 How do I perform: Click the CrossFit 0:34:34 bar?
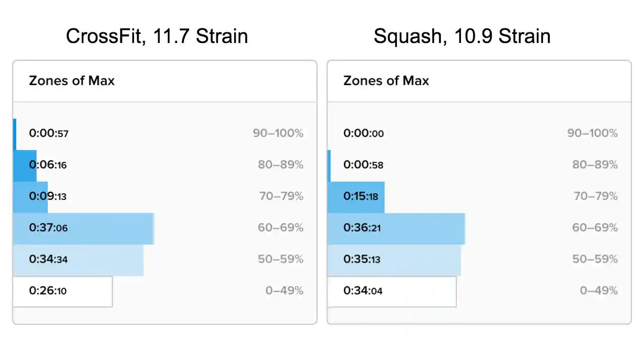tap(78, 260)
